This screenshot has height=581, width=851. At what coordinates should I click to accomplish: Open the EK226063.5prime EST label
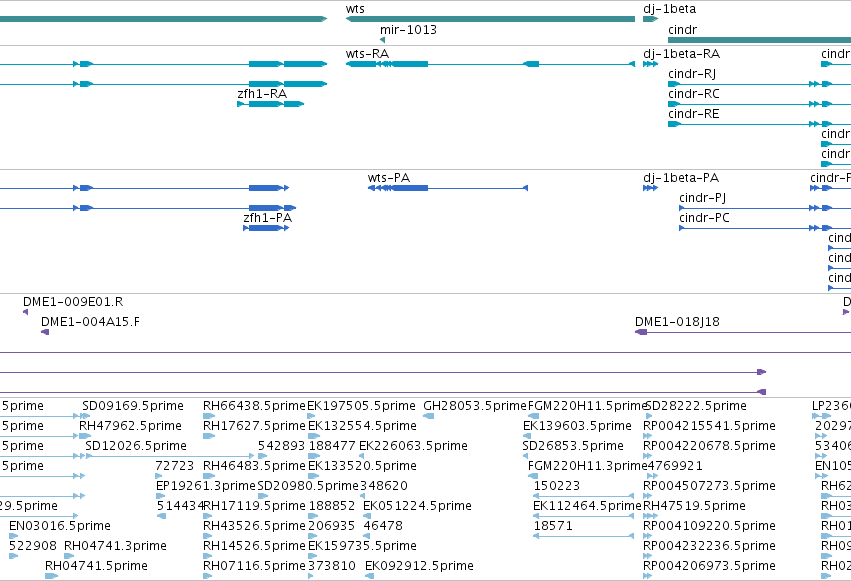coord(413,446)
